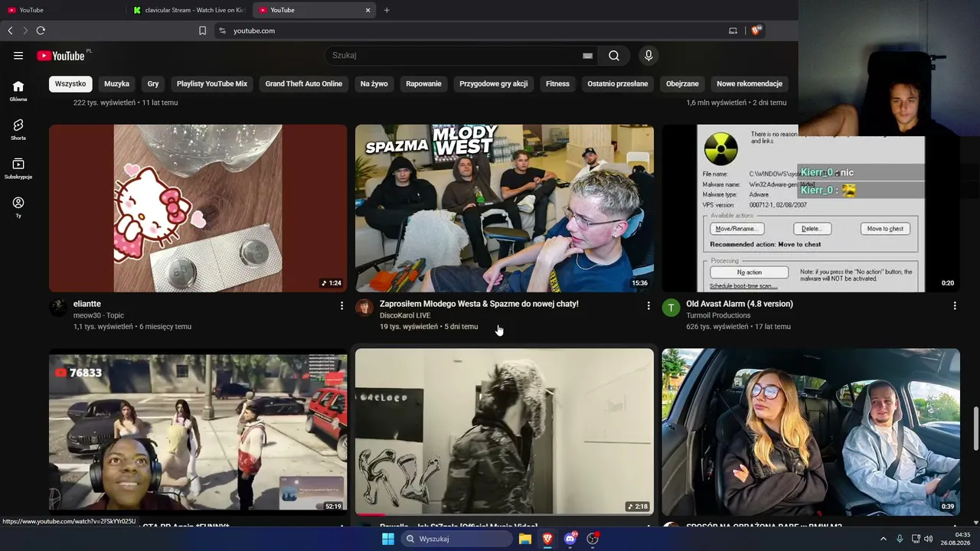Open Subskrypcje in the sidebar

(18, 168)
